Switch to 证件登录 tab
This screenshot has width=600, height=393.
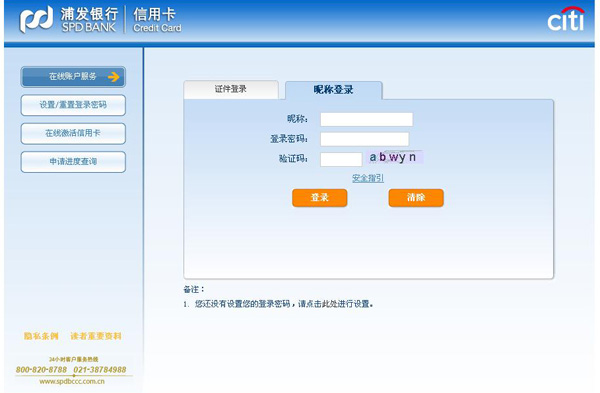231,90
